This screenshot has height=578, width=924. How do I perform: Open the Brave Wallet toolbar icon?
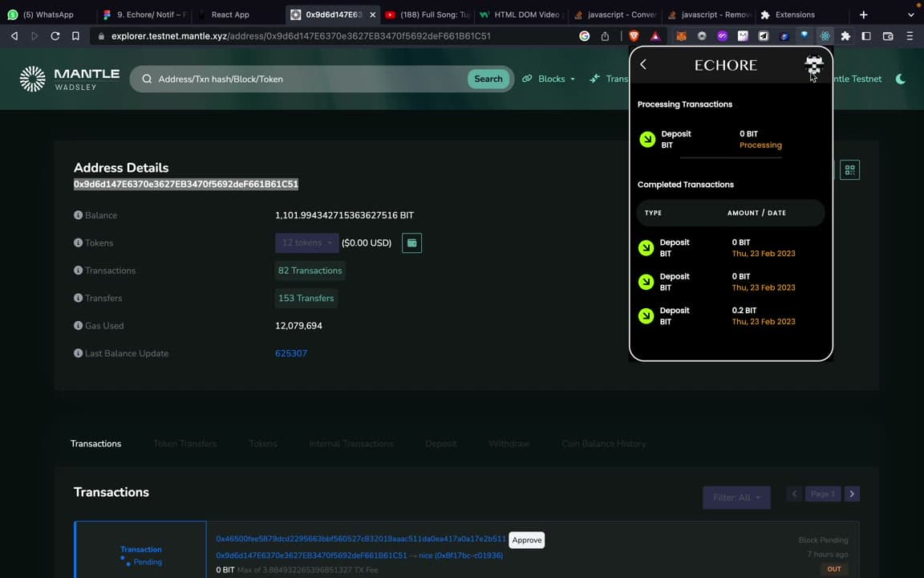pyautogui.click(x=888, y=36)
